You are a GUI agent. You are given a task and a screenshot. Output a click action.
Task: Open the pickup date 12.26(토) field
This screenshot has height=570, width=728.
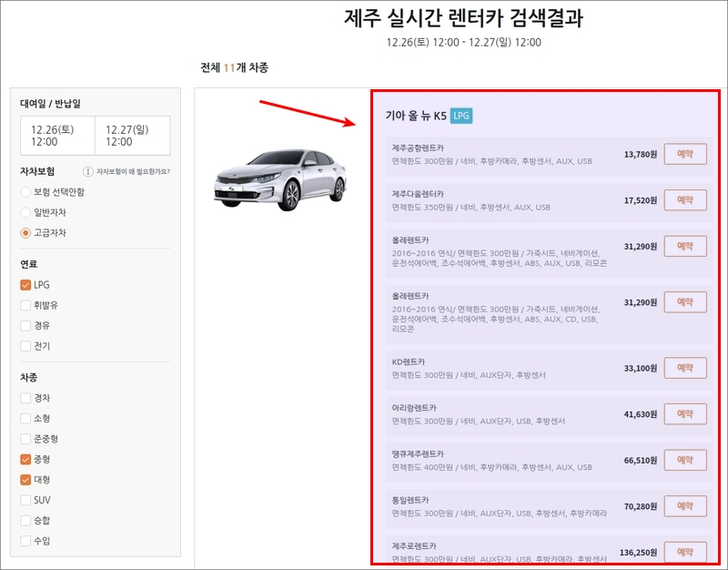pyautogui.click(x=57, y=136)
